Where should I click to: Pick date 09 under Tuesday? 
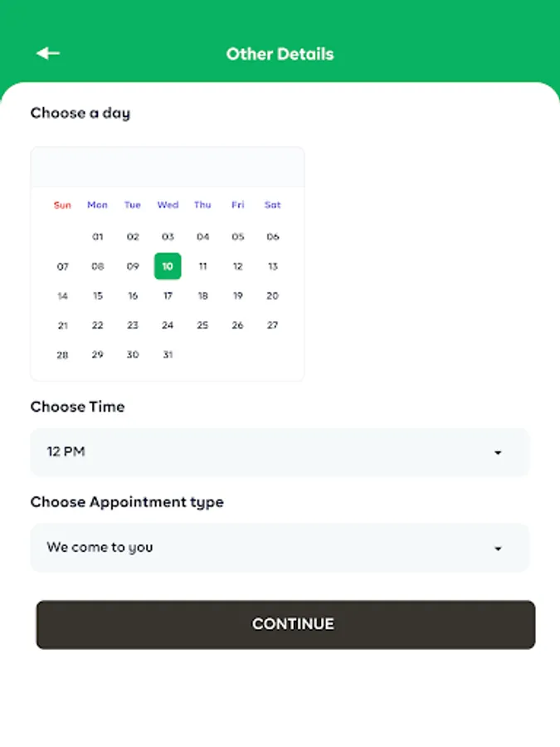click(133, 266)
